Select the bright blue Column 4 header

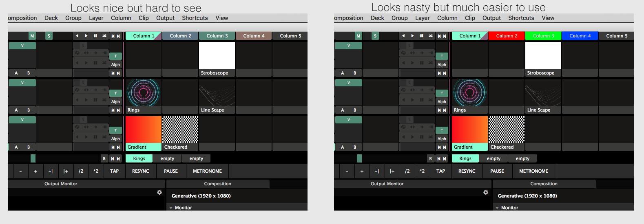pyautogui.click(x=580, y=36)
